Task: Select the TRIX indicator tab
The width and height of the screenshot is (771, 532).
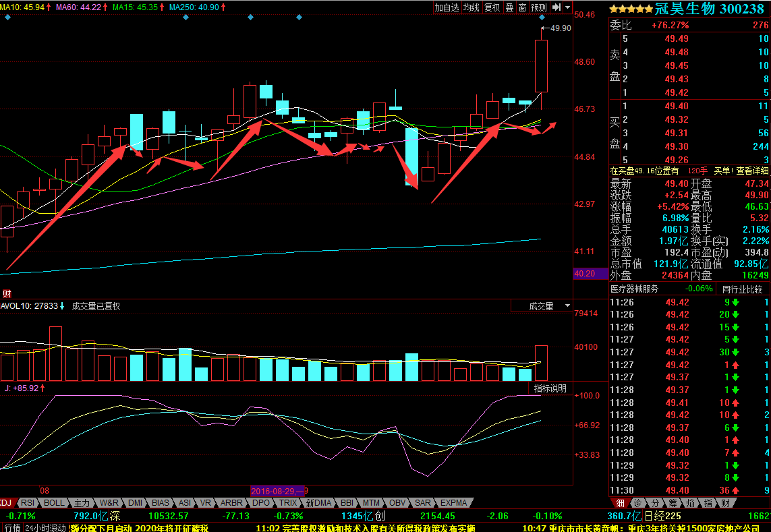Action: [287, 502]
